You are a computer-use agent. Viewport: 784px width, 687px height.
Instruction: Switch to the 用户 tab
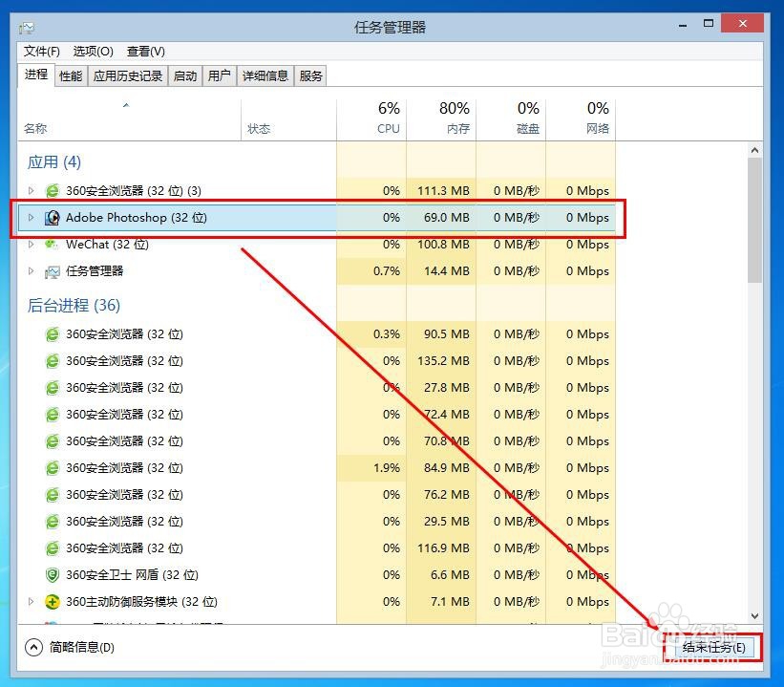click(x=219, y=76)
